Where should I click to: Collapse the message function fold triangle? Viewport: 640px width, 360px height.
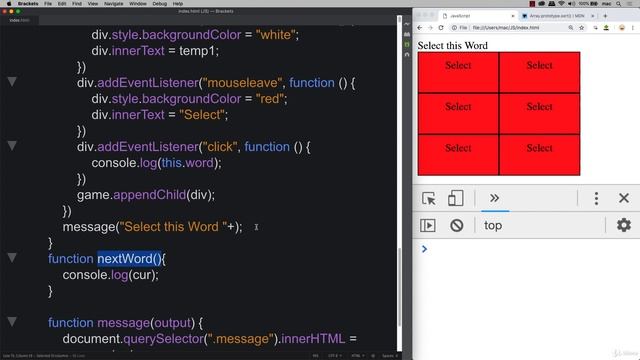12,322
